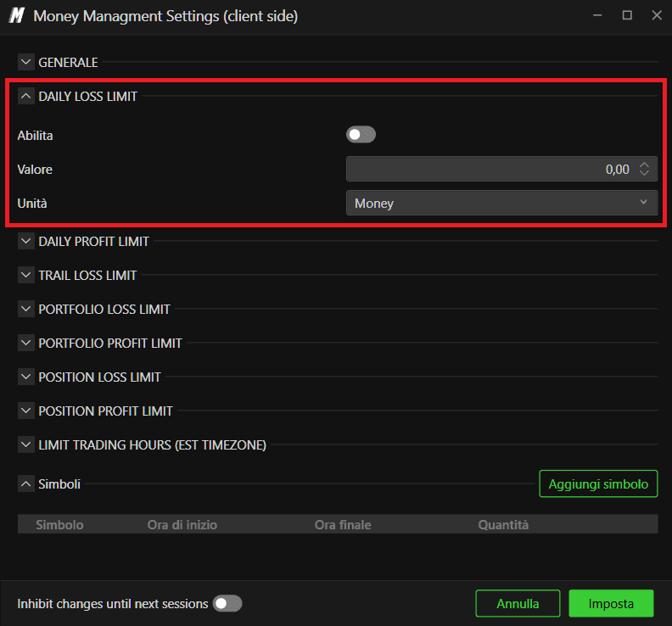Click the Ora di inizio column header

(x=182, y=524)
